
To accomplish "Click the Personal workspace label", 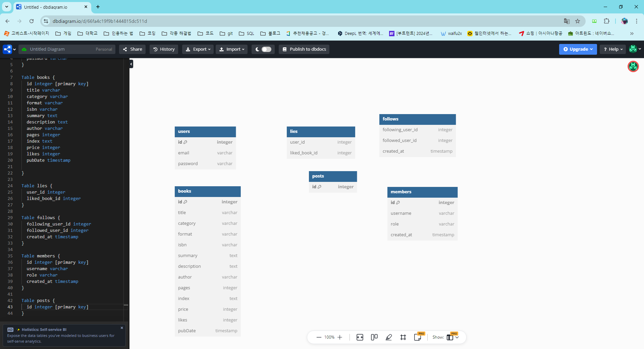I will [104, 49].
